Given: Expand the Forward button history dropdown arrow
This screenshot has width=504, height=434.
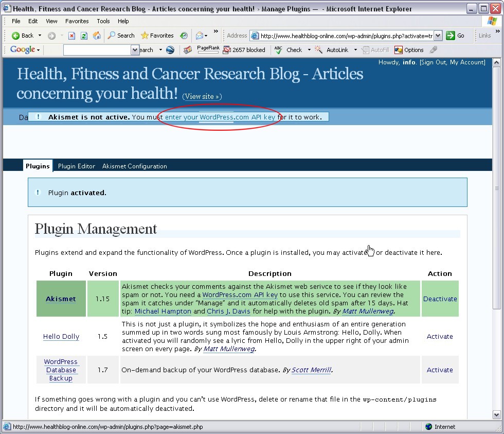Looking at the screenshot, I should [61, 36].
